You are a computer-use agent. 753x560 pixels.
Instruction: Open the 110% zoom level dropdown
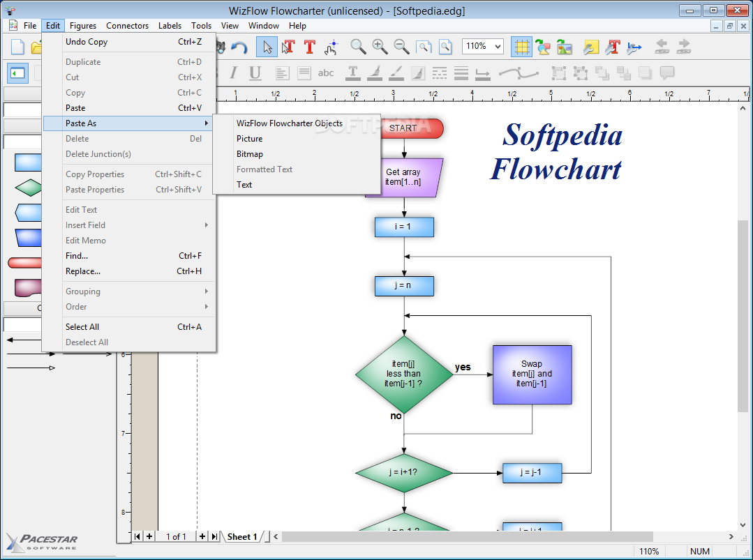click(498, 47)
